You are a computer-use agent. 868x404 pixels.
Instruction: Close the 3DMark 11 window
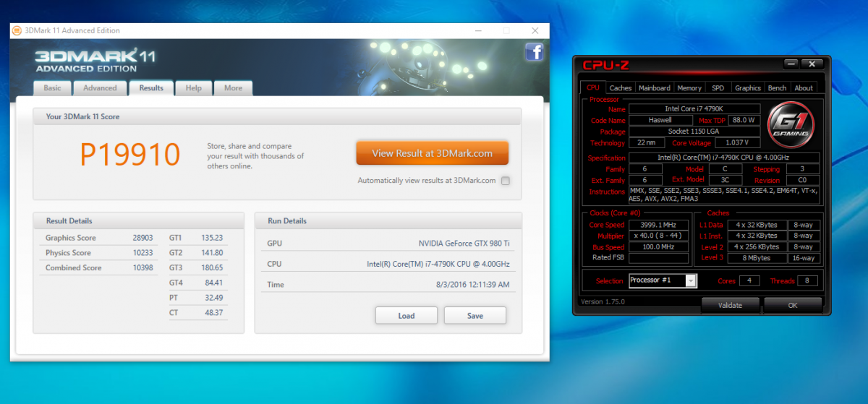[535, 30]
